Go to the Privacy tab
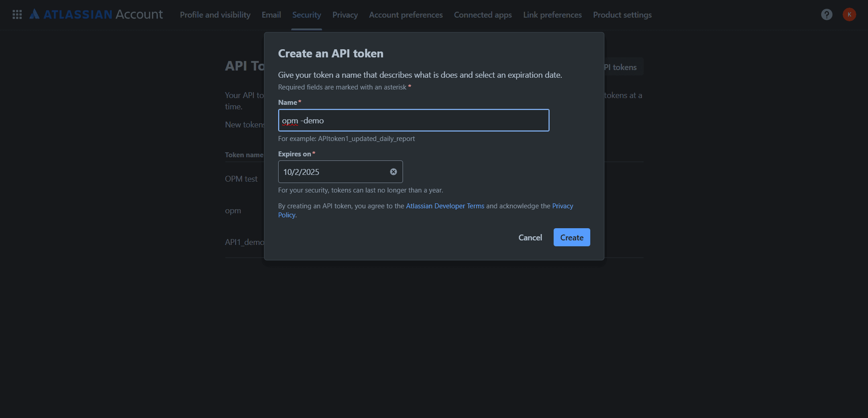This screenshot has height=418, width=868. coord(345,15)
